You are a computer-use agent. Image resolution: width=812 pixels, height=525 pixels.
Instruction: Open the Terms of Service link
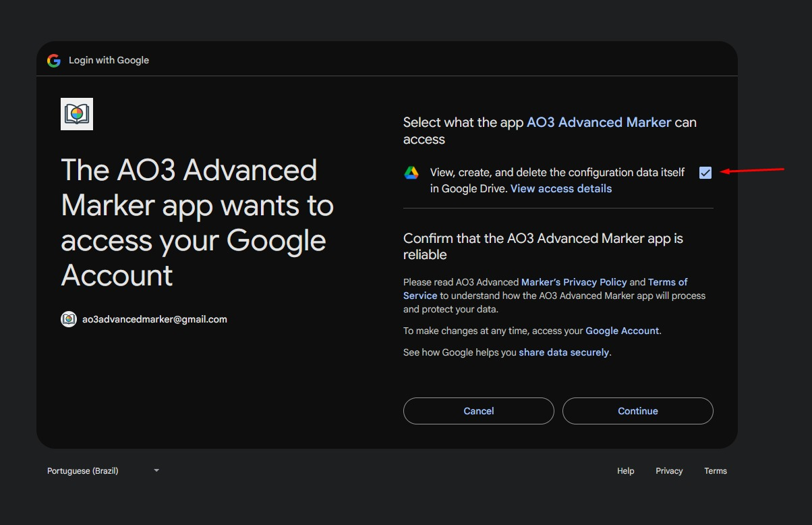tap(546, 289)
